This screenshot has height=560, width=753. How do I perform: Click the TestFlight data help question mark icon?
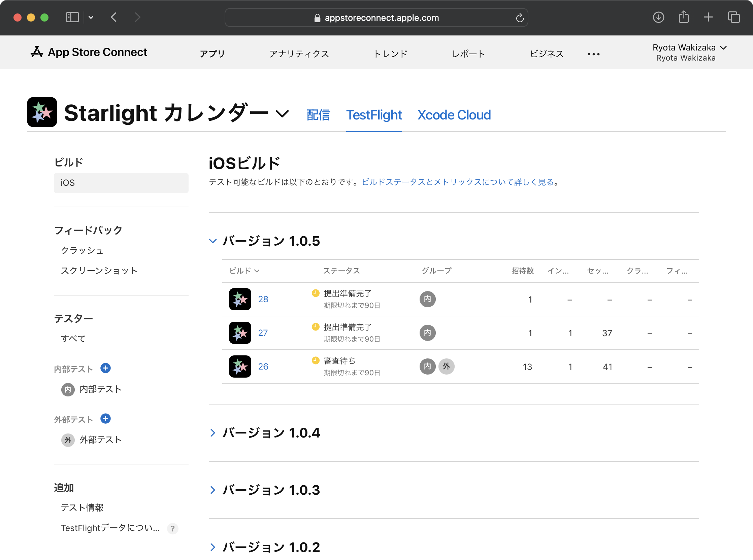(x=173, y=528)
